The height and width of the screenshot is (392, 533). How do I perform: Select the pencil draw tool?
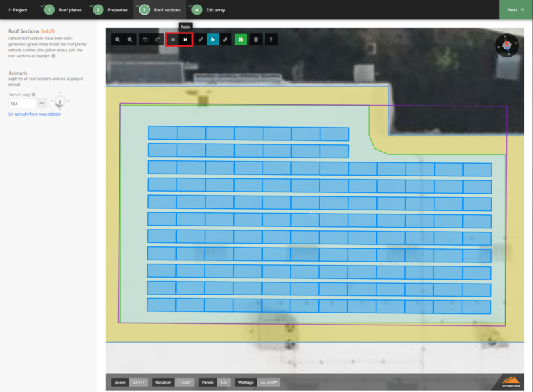coord(201,40)
